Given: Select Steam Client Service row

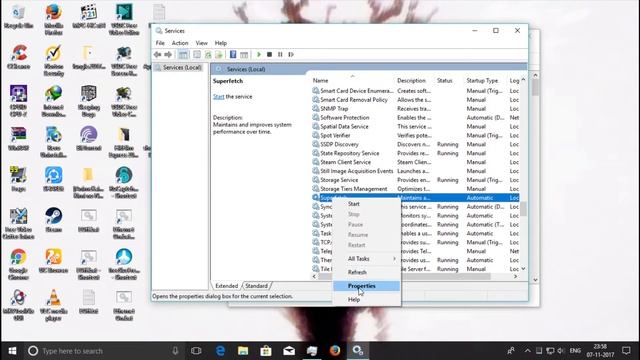Looking at the screenshot, I should [416, 162].
